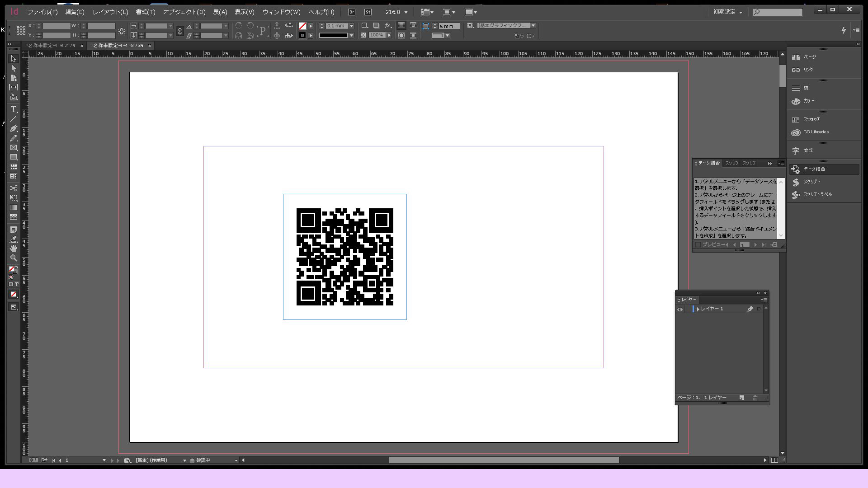868x488 pixels.
Task: Open the スウォッチ panel
Action: click(812, 119)
